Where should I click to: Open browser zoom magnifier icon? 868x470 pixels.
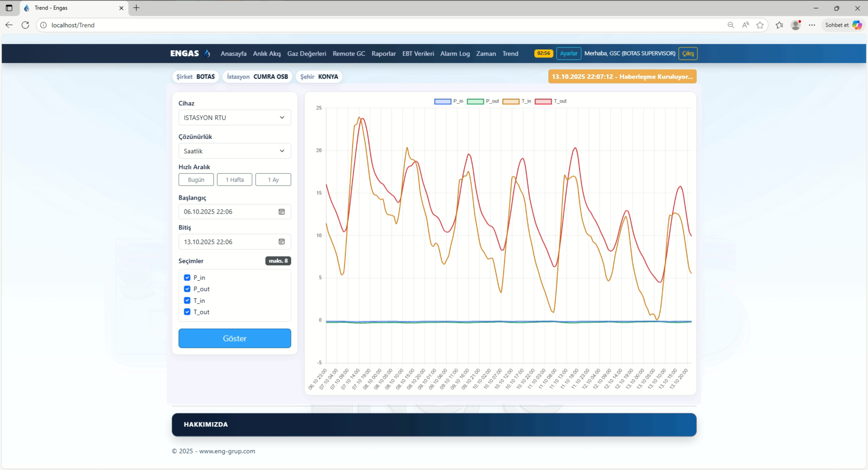pyautogui.click(x=731, y=25)
